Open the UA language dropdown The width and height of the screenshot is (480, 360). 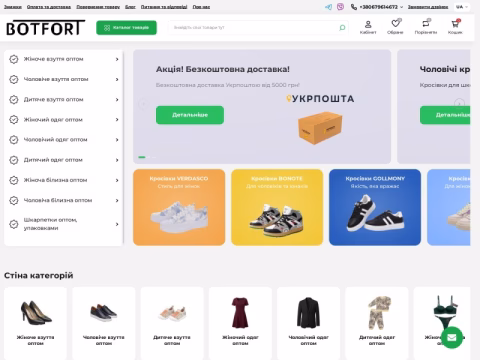462,7
